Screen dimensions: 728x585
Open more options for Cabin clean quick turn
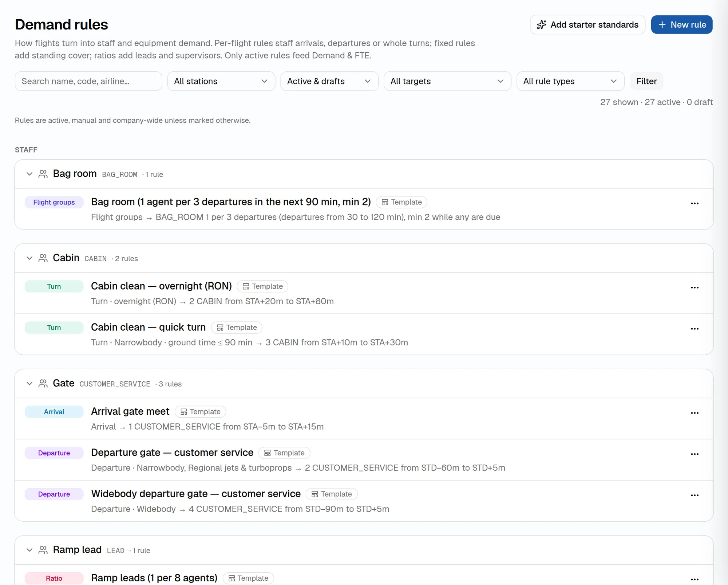(x=695, y=329)
